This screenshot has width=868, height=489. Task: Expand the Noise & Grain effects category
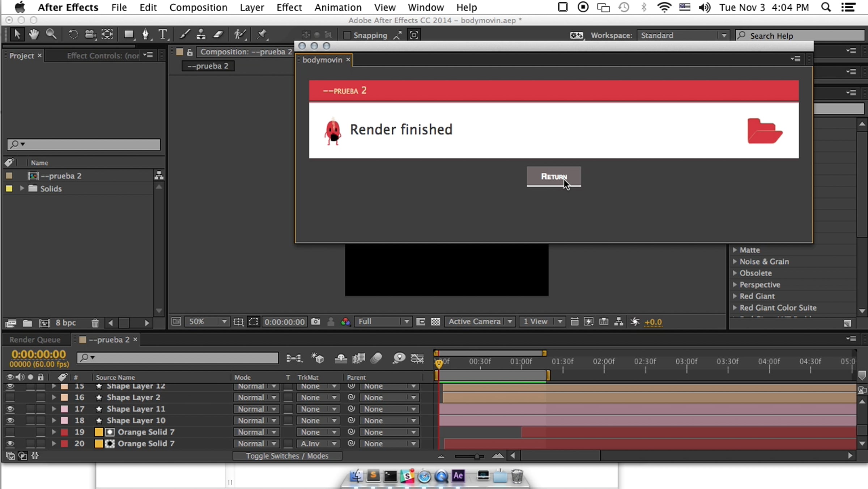[735, 261]
